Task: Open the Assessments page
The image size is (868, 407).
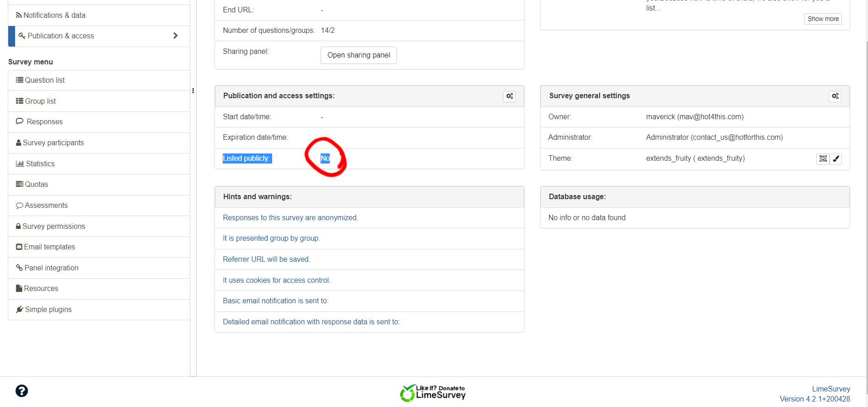Action: [x=99, y=206]
